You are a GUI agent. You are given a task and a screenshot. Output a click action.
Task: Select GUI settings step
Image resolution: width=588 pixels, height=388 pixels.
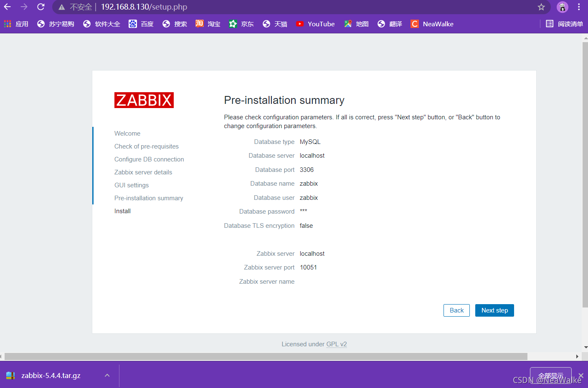tap(132, 185)
